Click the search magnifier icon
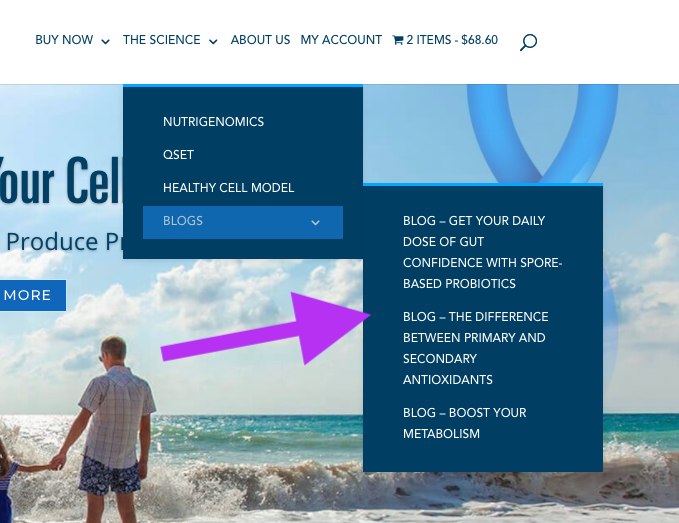 point(528,42)
